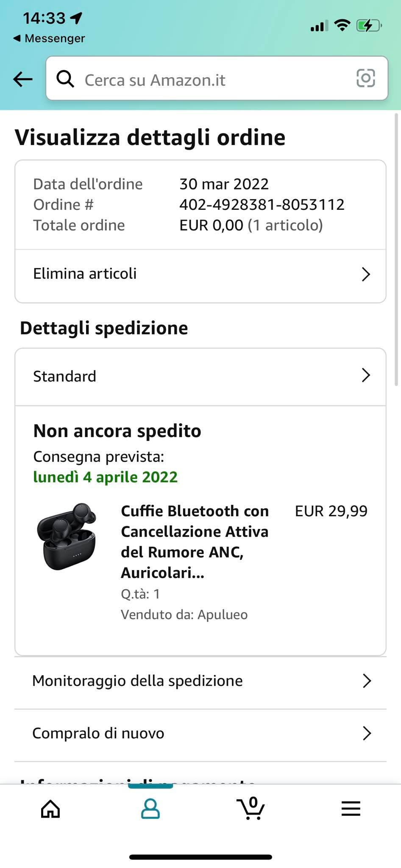The height and width of the screenshot is (868, 401).
Task: Click the page scrollbar on the right
Action: [x=397, y=249]
